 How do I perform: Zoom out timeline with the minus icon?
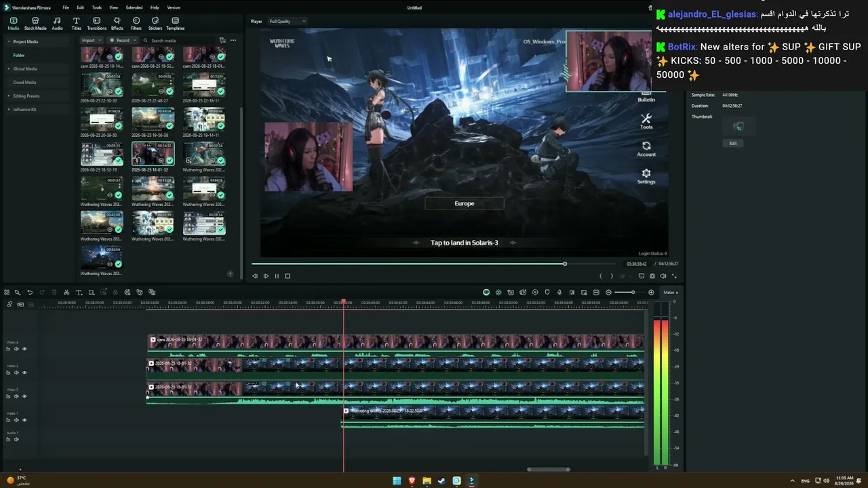tap(608, 293)
